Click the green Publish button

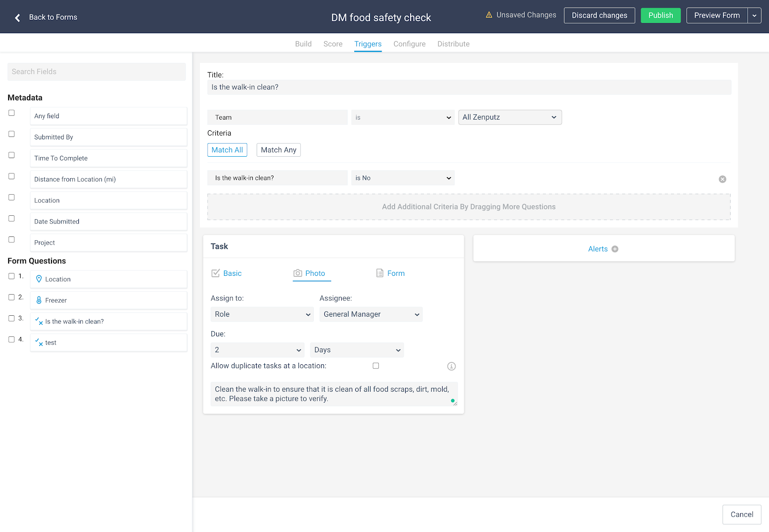click(x=661, y=15)
